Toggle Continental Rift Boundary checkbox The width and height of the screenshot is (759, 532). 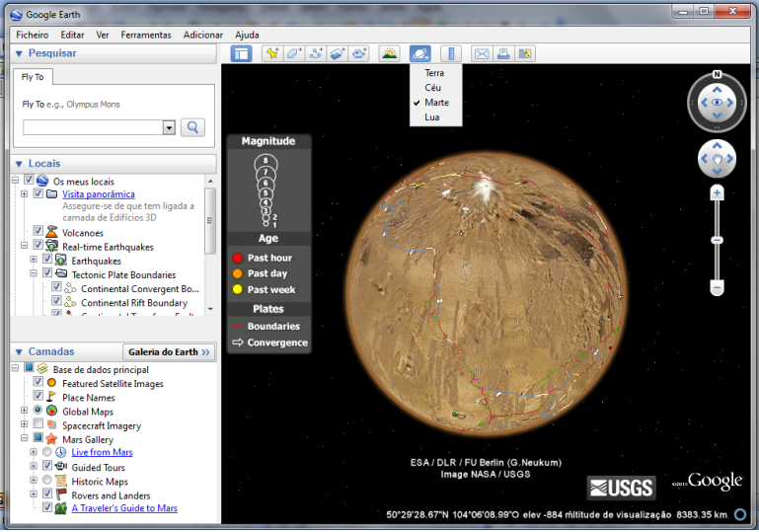[56, 301]
